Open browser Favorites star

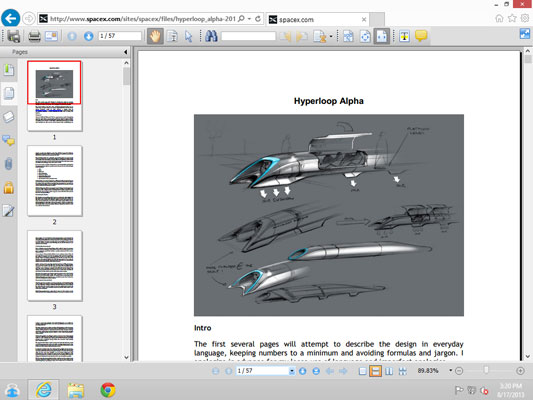pos(512,18)
